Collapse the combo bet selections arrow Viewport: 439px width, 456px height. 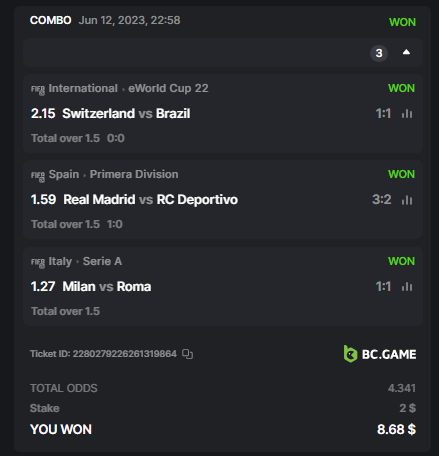point(406,52)
